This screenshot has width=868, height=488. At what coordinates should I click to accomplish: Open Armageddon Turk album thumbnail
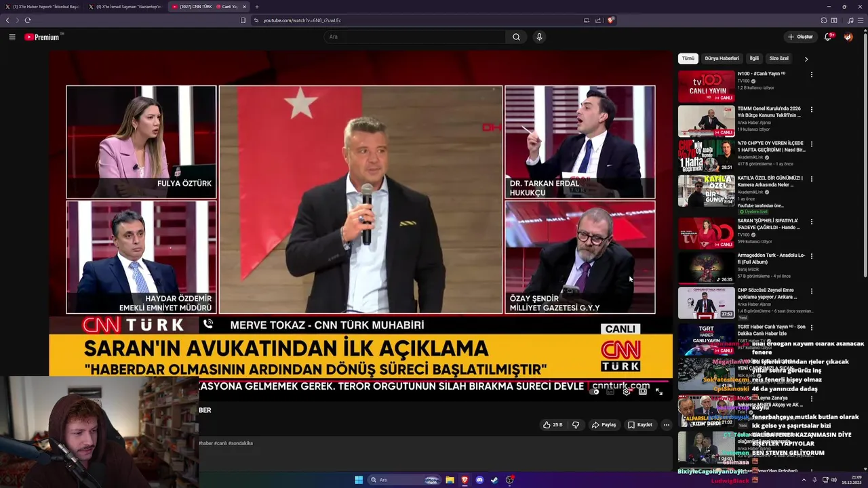pyautogui.click(x=706, y=268)
